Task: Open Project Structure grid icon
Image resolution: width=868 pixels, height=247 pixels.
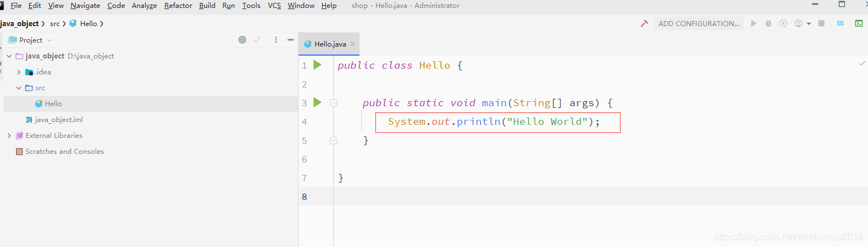Action: (x=840, y=23)
